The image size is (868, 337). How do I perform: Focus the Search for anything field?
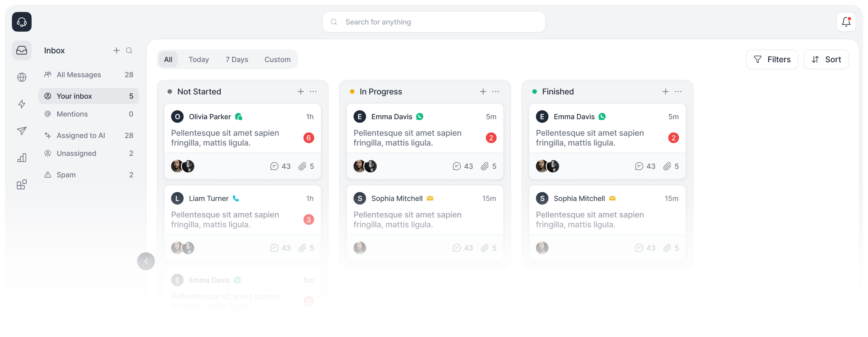click(x=434, y=22)
